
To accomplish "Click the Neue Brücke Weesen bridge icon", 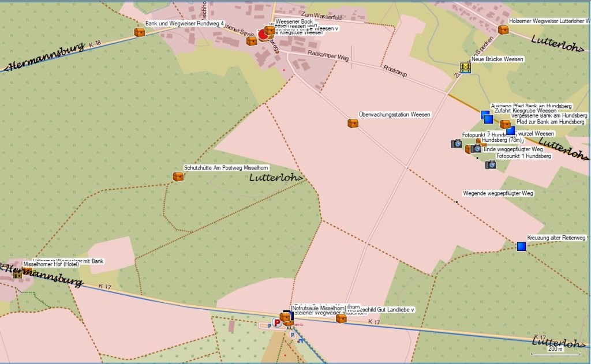I will 465,67.
